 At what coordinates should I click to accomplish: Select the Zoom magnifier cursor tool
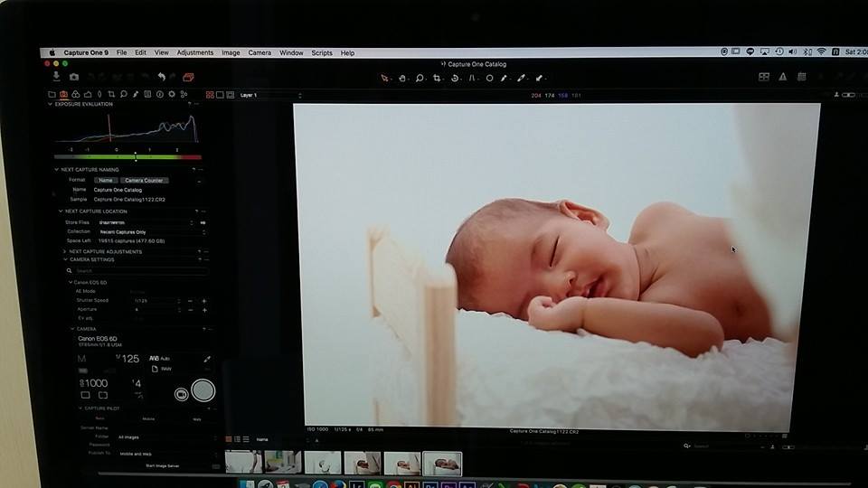pyautogui.click(x=420, y=78)
